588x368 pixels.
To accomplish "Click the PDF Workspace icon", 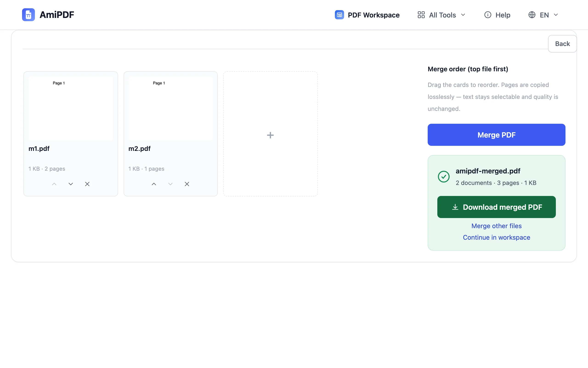I will (339, 15).
